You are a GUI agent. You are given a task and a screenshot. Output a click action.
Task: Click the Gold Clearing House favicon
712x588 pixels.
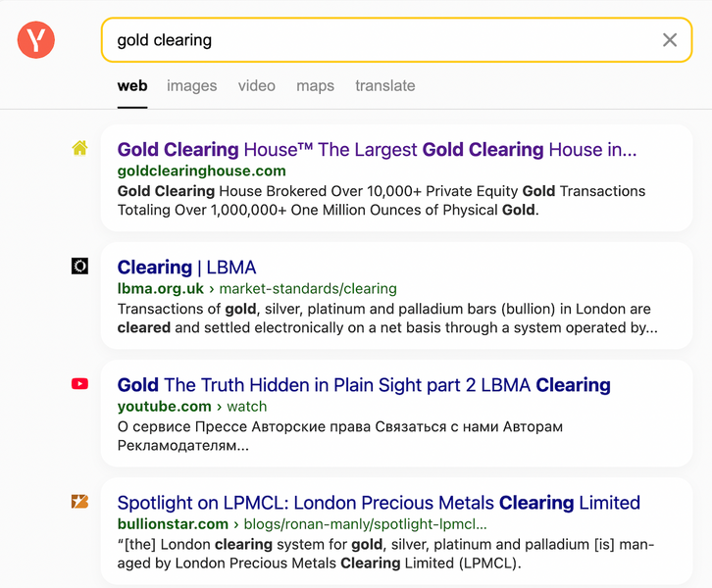coord(79,148)
